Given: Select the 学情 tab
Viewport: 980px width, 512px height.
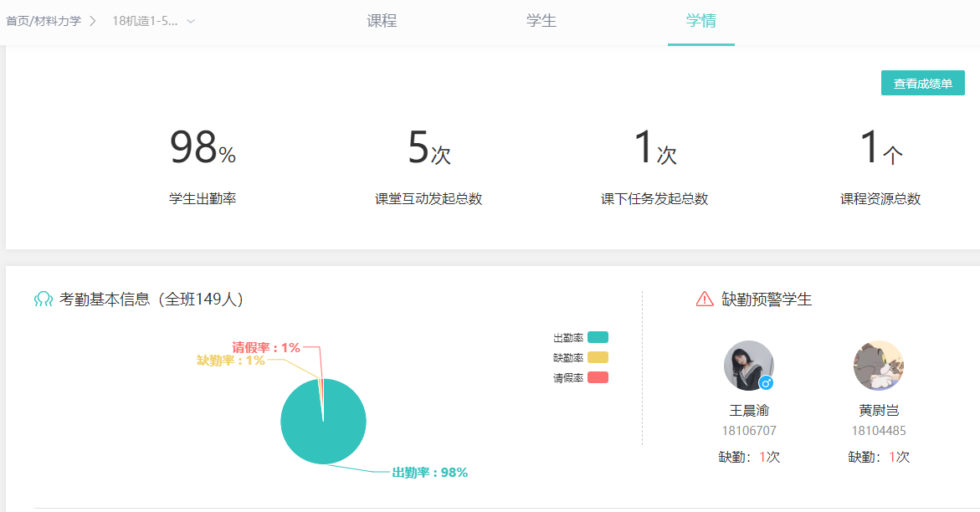Looking at the screenshot, I should (700, 21).
